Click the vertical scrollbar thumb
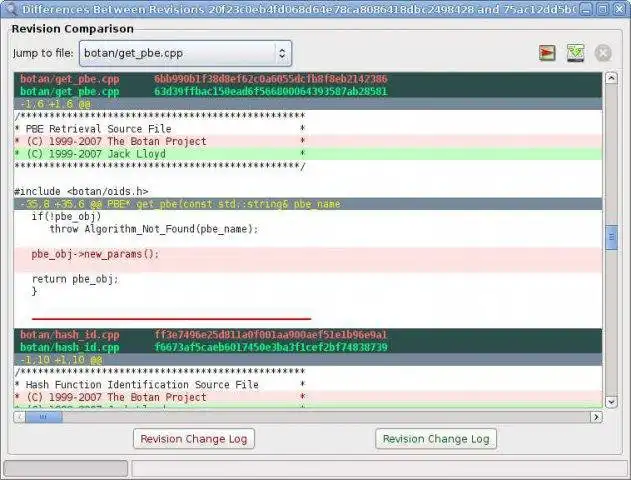631x480 pixels. [611, 237]
